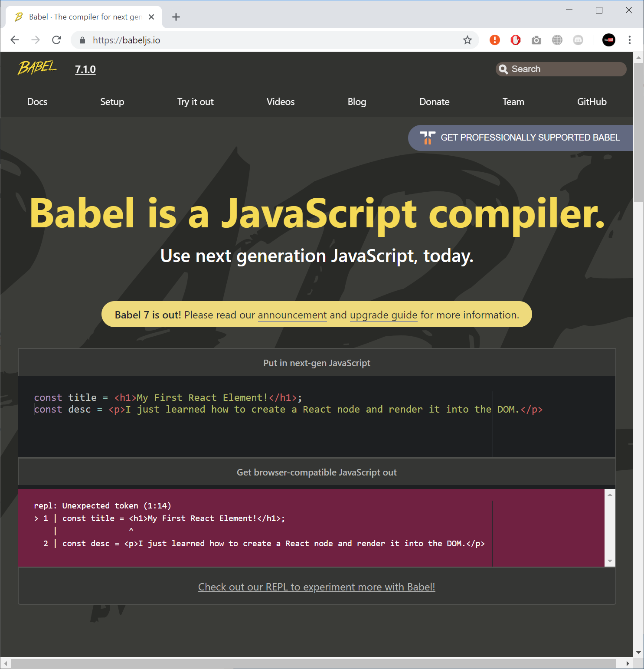Click 'Put in next-gen JavaScript' heading
The width and height of the screenshot is (644, 669).
[317, 363]
